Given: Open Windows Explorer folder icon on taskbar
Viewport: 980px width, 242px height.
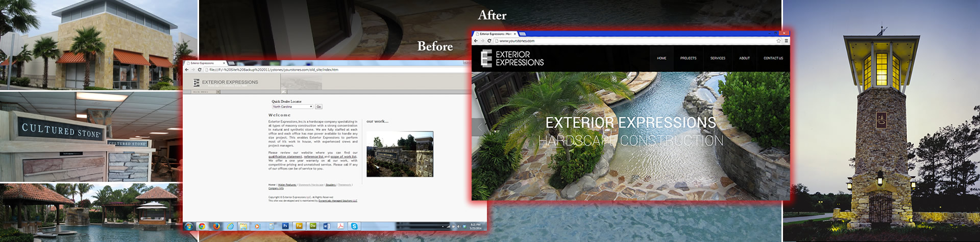Looking at the screenshot, I should click(243, 226).
